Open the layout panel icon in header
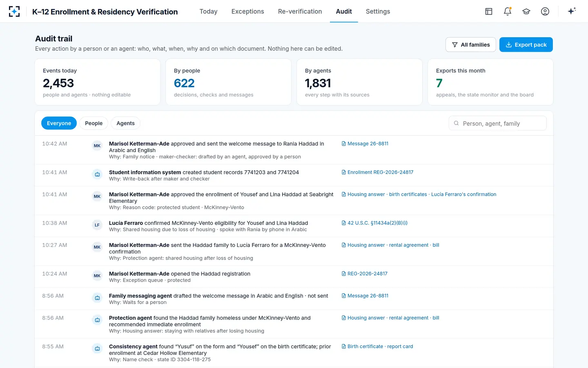The image size is (588, 368). click(489, 11)
